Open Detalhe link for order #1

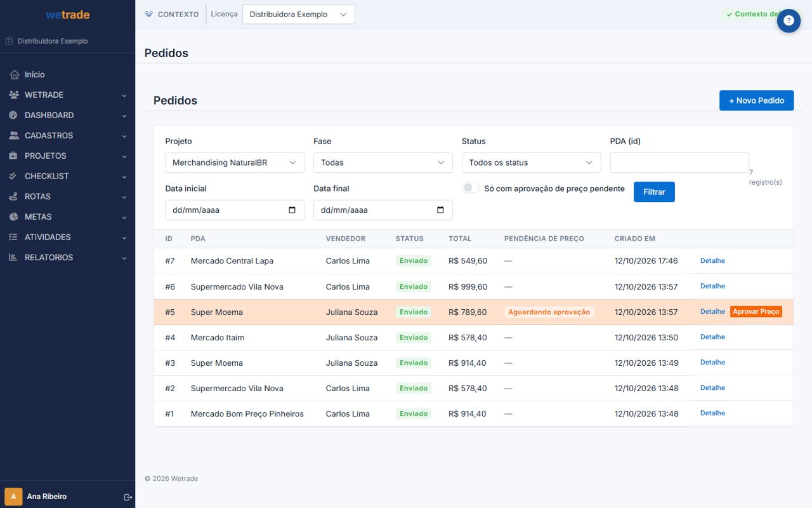(712, 413)
